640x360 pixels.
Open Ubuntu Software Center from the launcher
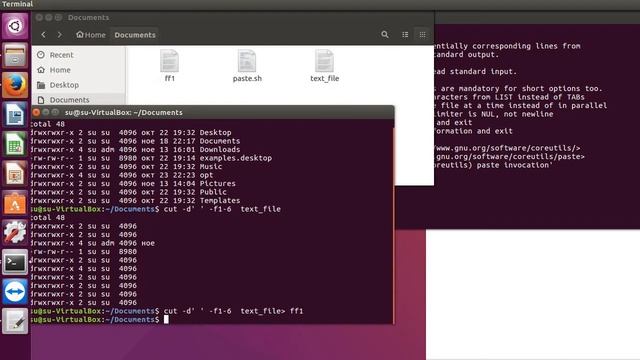(15, 203)
